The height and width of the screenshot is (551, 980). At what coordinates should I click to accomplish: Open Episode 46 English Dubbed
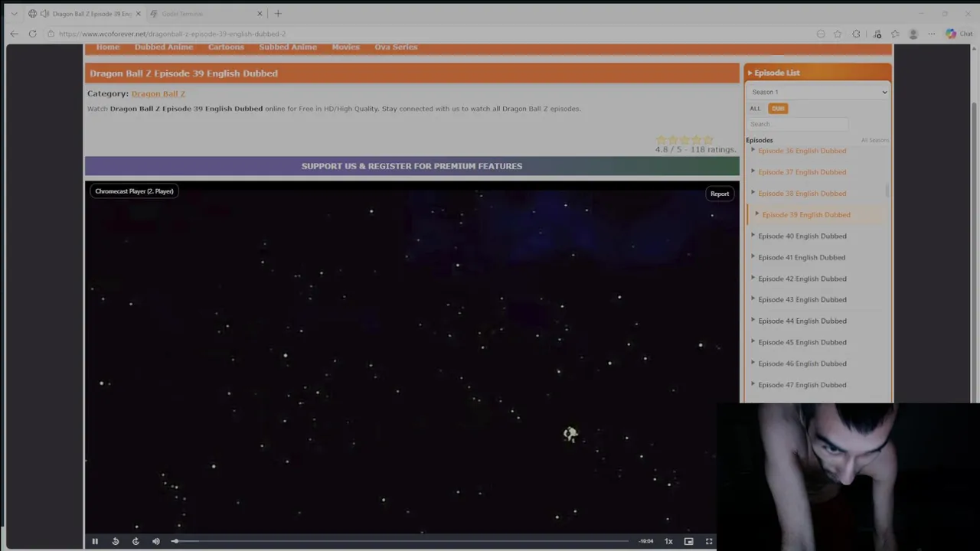point(802,364)
